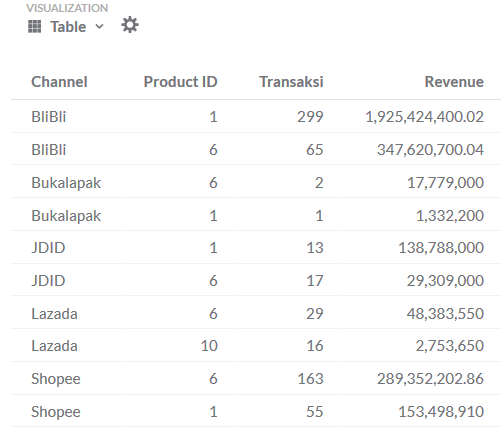This screenshot has width=501, height=428.
Task: Select the Transaksi cell showing 299
Action: pyautogui.click(x=310, y=117)
